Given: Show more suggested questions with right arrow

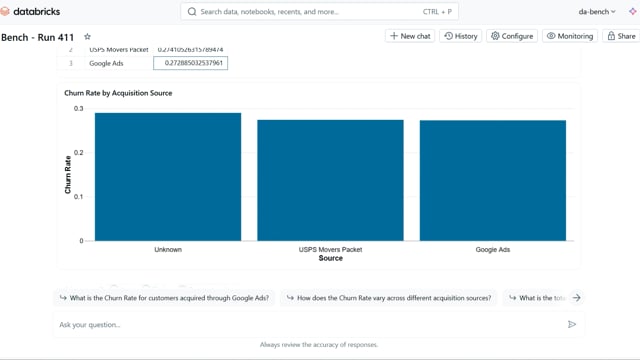Looking at the screenshot, I should (x=576, y=298).
